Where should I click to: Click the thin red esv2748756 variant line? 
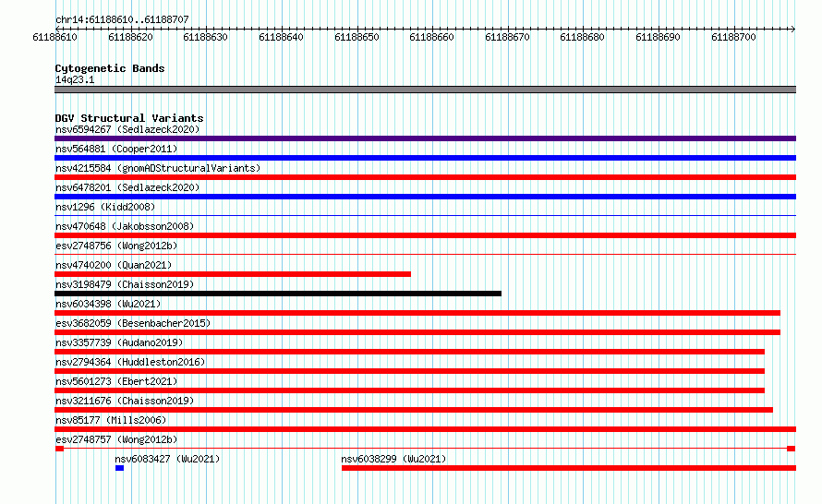point(425,254)
